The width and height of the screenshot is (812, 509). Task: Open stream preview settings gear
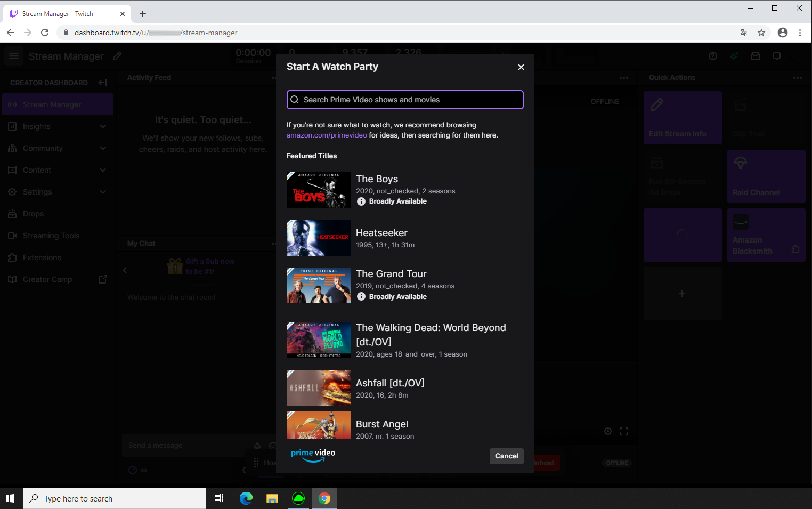608,431
